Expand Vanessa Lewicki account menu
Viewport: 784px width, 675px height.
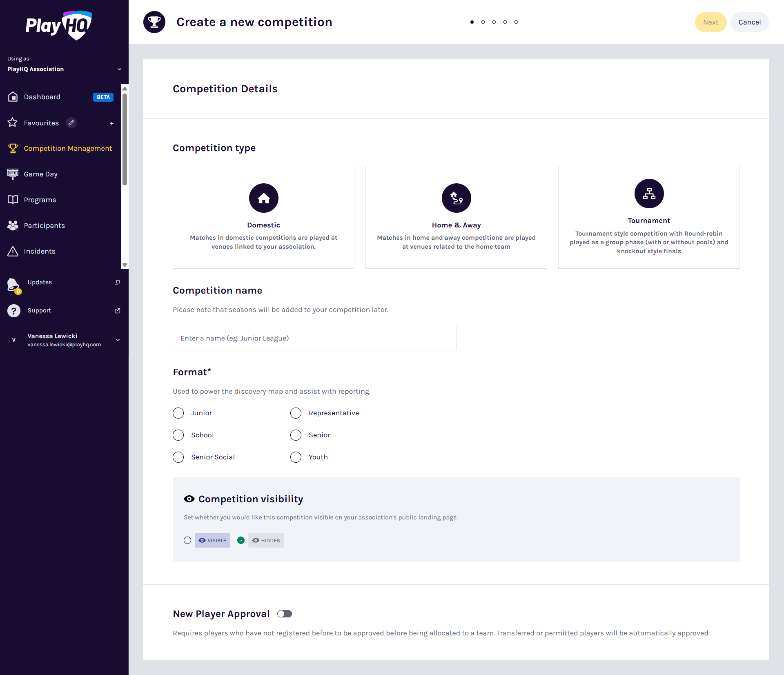(118, 340)
